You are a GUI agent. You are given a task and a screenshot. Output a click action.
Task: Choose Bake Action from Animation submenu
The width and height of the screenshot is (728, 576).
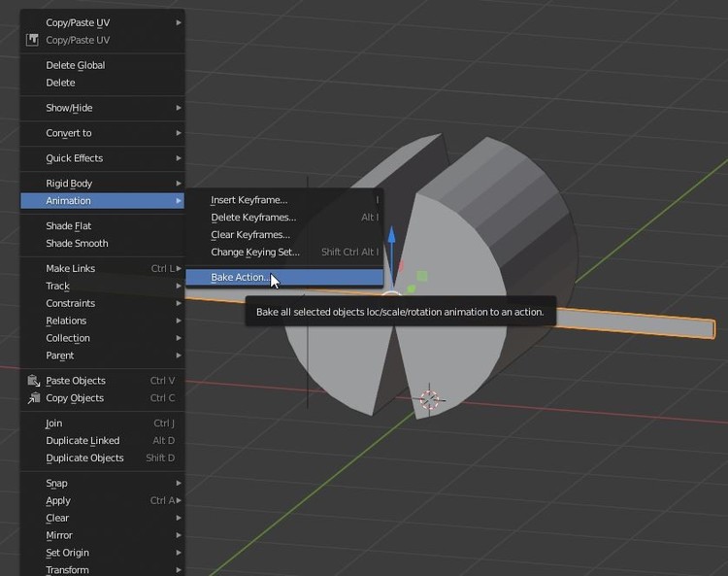[239, 278]
